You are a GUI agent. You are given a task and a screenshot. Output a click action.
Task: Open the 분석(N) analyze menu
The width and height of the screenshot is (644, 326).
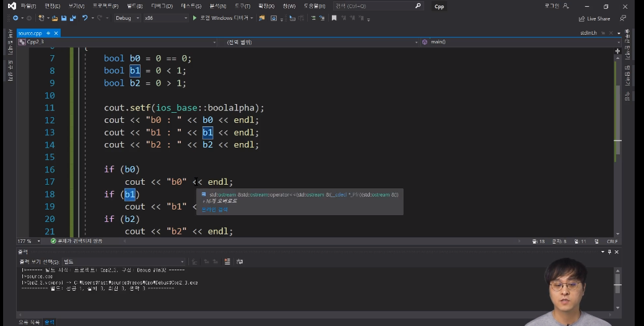(218, 6)
